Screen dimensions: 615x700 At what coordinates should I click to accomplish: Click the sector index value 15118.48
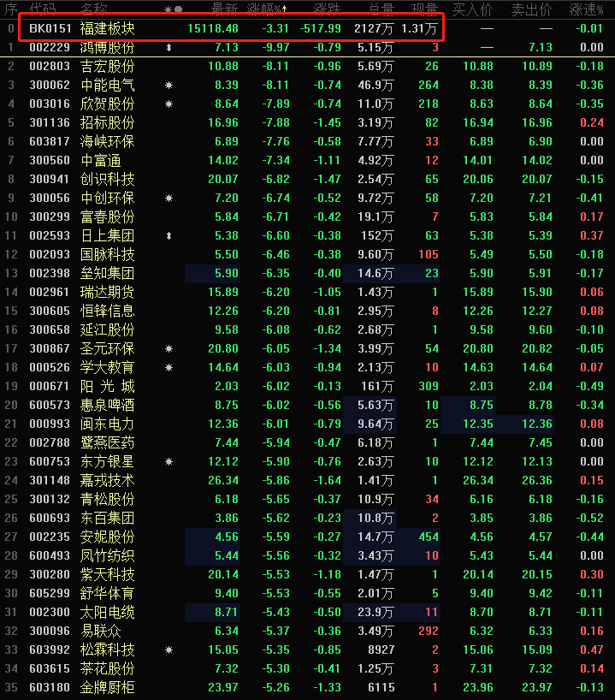(x=213, y=28)
